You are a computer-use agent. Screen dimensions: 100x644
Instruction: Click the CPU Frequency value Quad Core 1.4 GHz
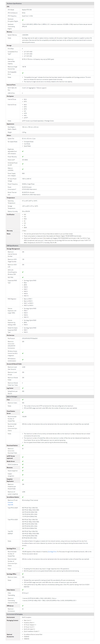[x=27, y=16]
